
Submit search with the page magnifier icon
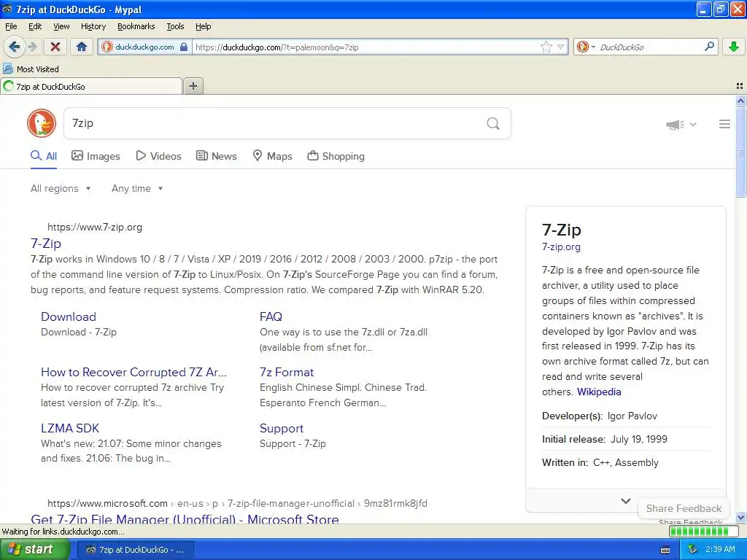coord(493,123)
